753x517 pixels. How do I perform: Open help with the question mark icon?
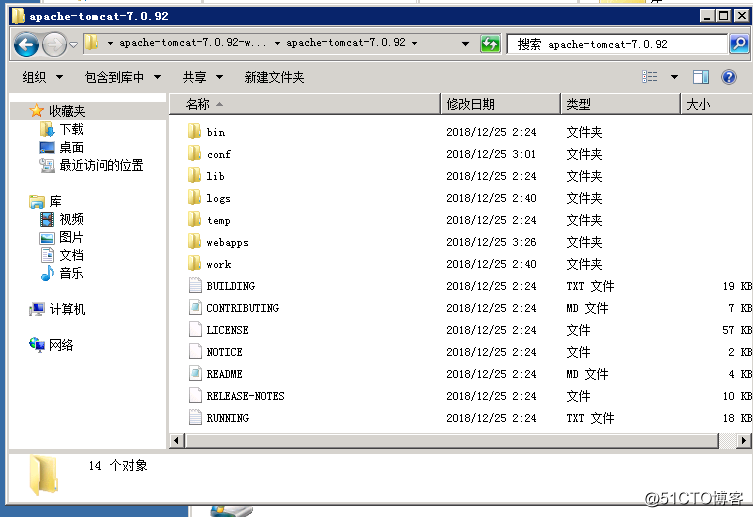coord(729,77)
